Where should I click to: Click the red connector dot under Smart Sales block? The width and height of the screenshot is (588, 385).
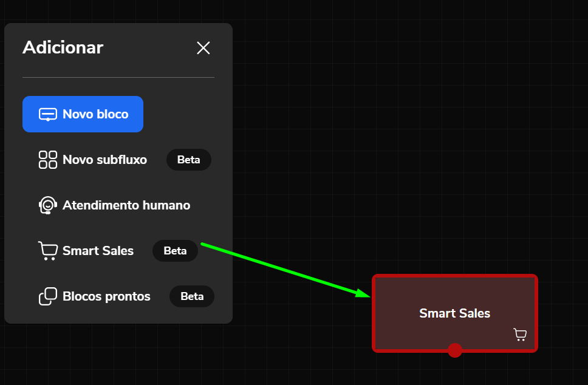[x=455, y=350]
